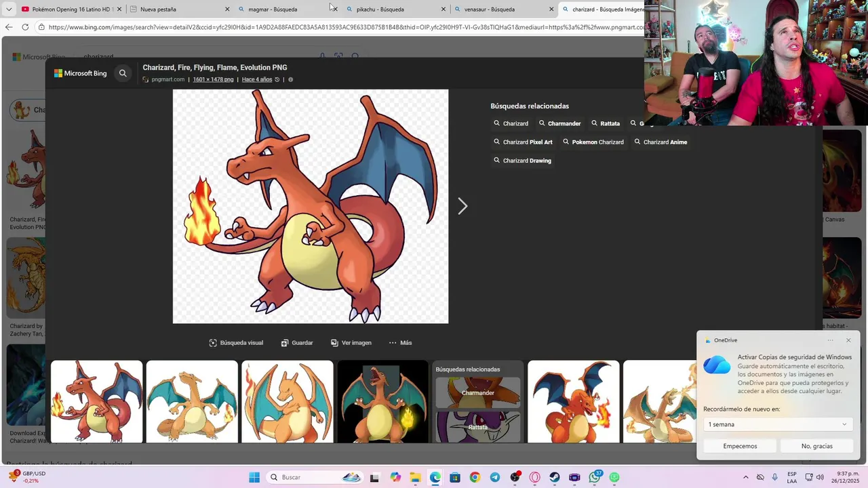Click Charmander in related searches tile
The height and width of the screenshot is (488, 868).
pos(478,393)
